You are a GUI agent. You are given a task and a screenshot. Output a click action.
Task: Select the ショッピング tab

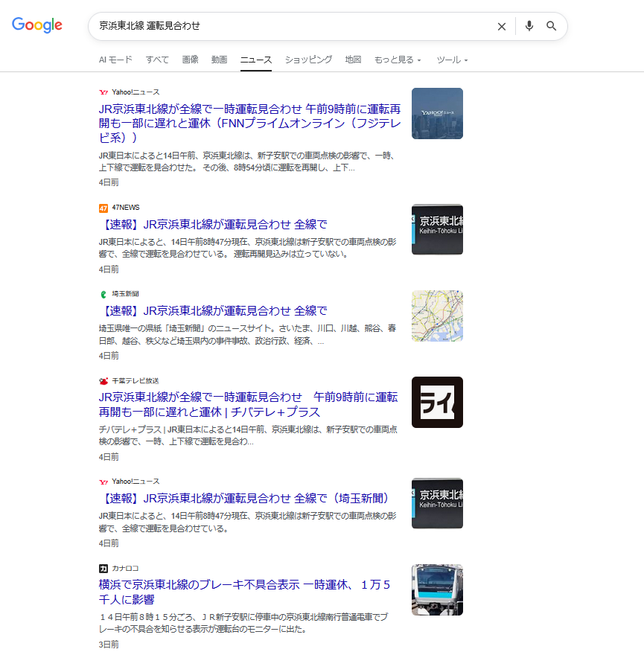click(308, 60)
